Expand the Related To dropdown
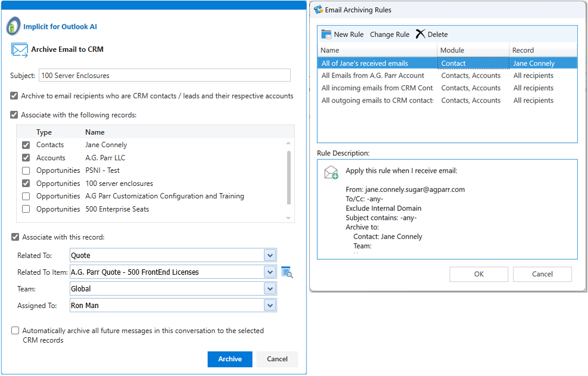 click(x=270, y=256)
